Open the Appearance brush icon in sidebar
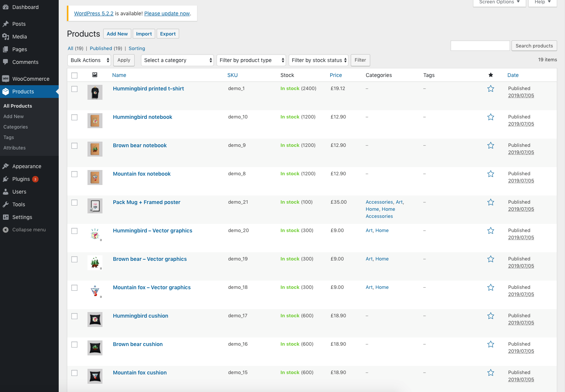This screenshot has width=565, height=392. pos(6,166)
